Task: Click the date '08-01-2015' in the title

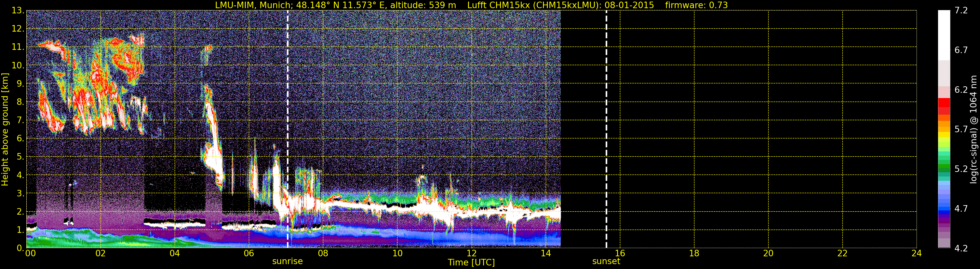Action: pyautogui.click(x=629, y=5)
